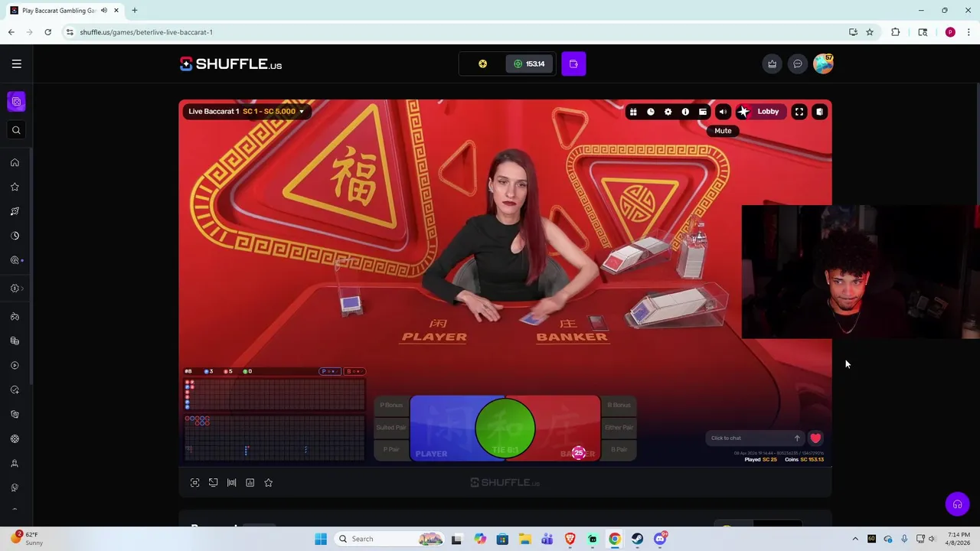Mute the game sound

point(723,112)
